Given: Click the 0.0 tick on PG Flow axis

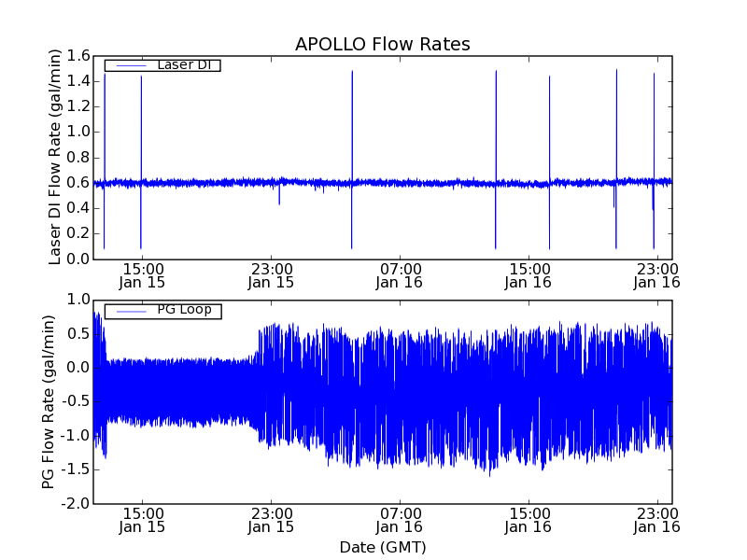Looking at the screenshot, I should [x=78, y=368].
